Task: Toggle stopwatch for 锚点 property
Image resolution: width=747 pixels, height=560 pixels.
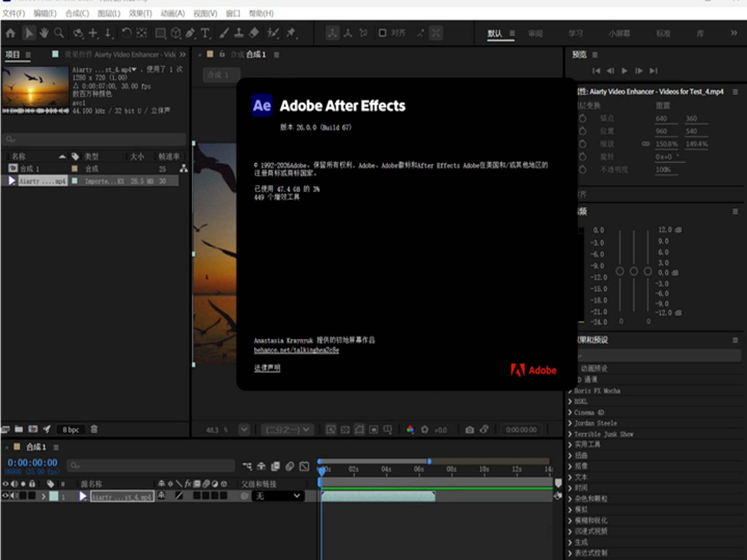Action: (582, 119)
